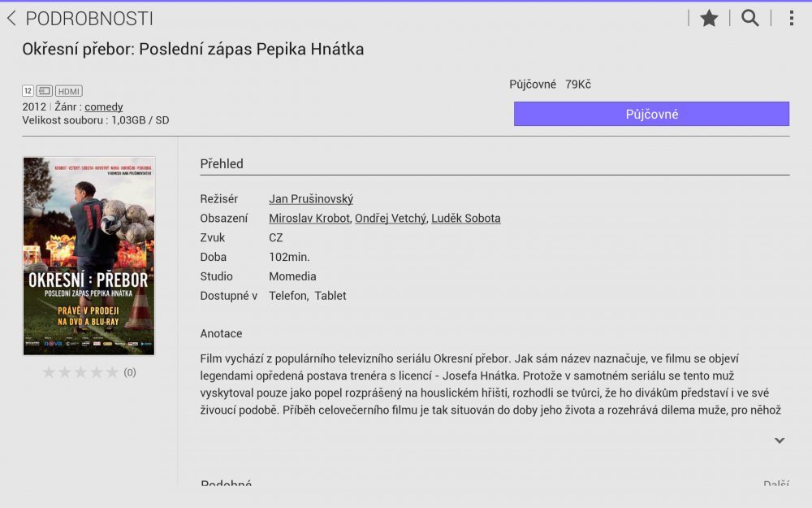Navigate back using the left chevron arrow
Viewport: 812px width, 508px height.
coord(11,16)
